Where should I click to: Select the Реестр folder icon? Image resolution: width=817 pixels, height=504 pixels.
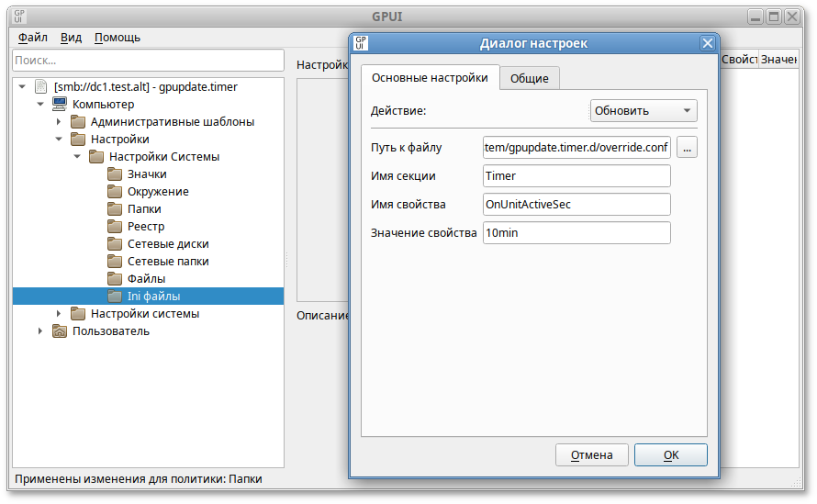click(x=114, y=227)
